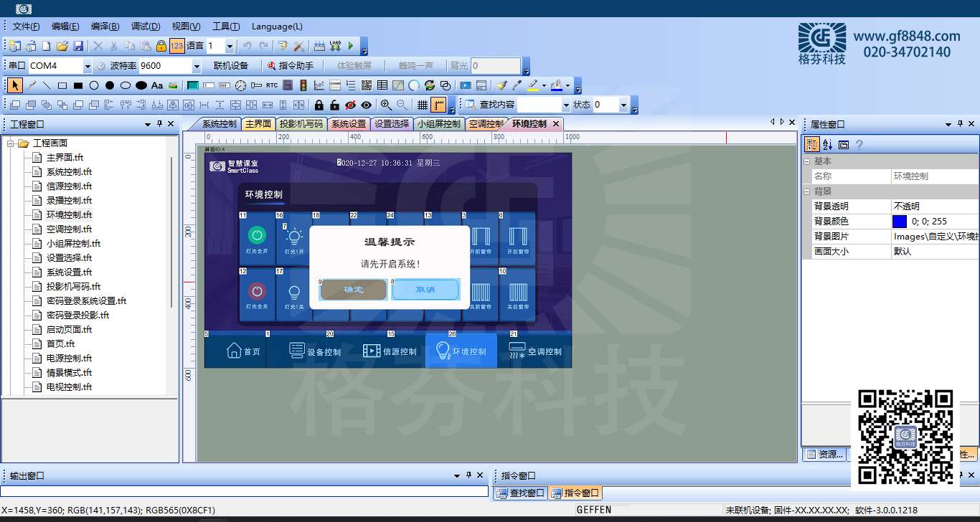The image size is (980, 522).
Task: Click the zoom in magnifier icon
Action: click(x=386, y=105)
